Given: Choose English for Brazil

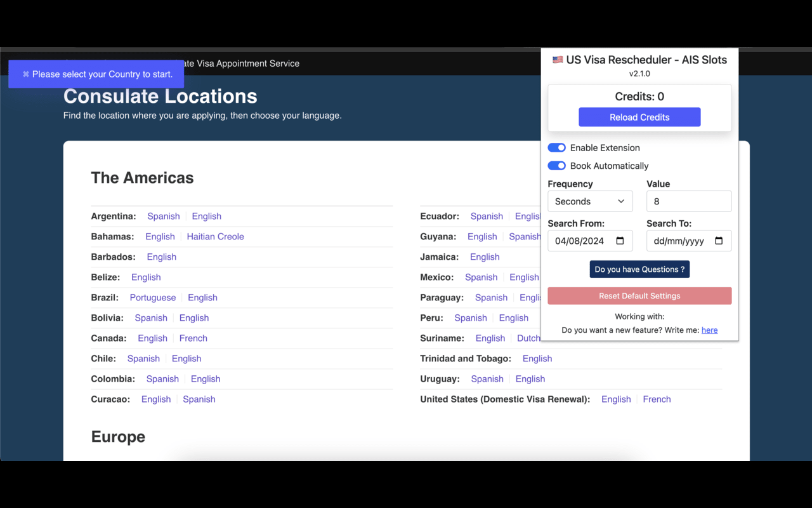Looking at the screenshot, I should pos(203,298).
